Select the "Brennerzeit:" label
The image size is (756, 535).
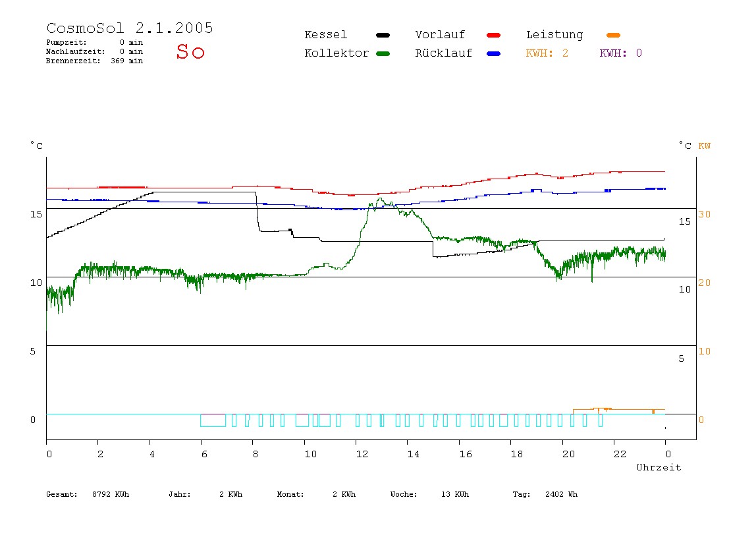pyautogui.click(x=73, y=61)
